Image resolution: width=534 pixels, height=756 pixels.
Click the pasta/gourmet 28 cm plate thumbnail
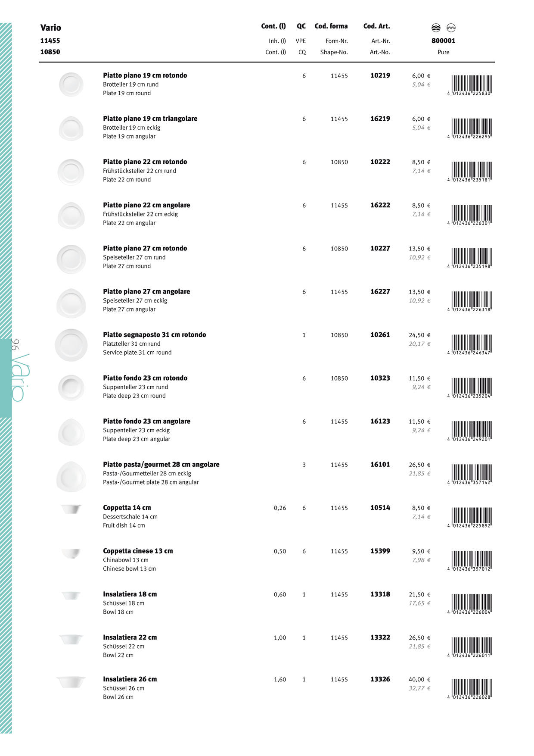tap(71, 475)
